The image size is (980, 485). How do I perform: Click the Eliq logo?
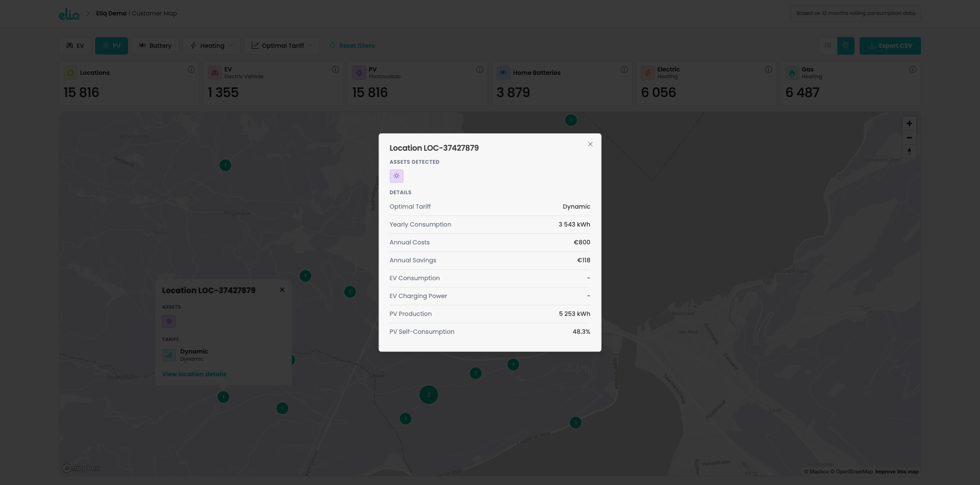pyautogui.click(x=69, y=14)
